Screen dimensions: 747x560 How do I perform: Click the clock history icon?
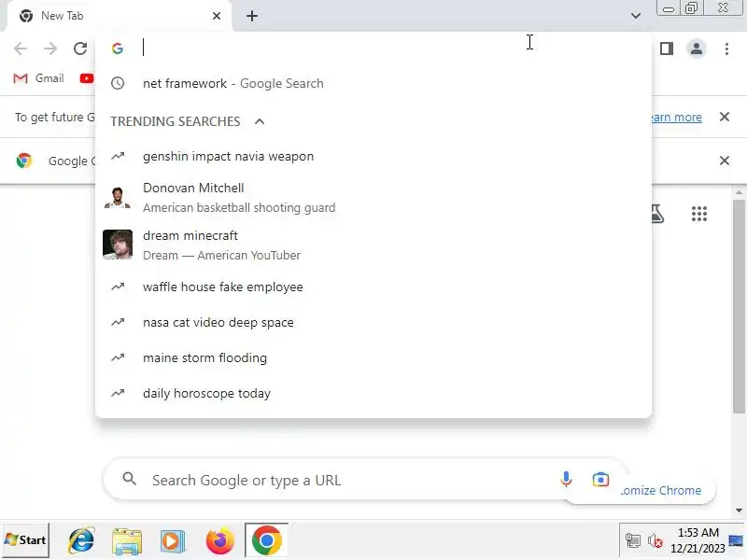point(118,83)
